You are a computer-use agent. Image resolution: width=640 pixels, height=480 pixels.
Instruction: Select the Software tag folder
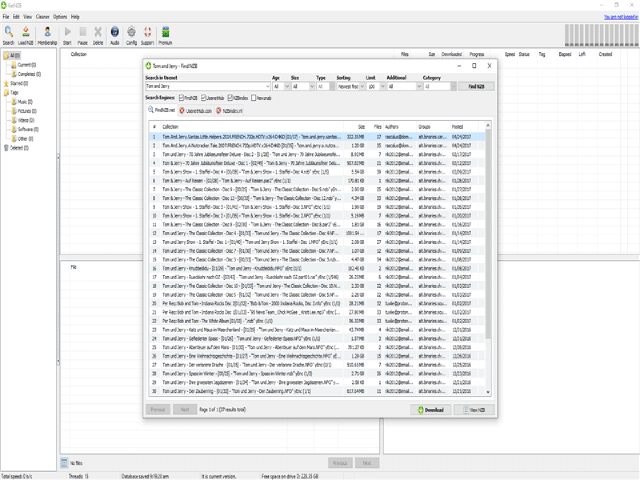point(25,129)
